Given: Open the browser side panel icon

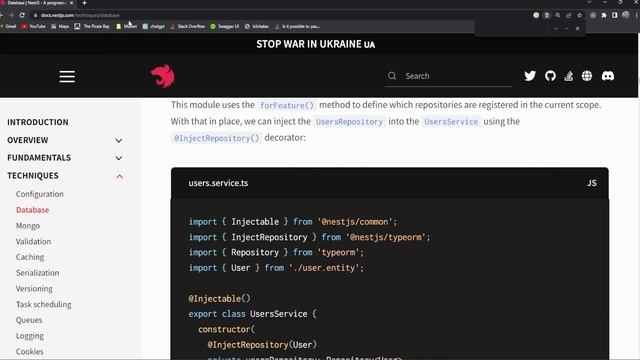Looking at the screenshot, I should [x=615, y=15].
